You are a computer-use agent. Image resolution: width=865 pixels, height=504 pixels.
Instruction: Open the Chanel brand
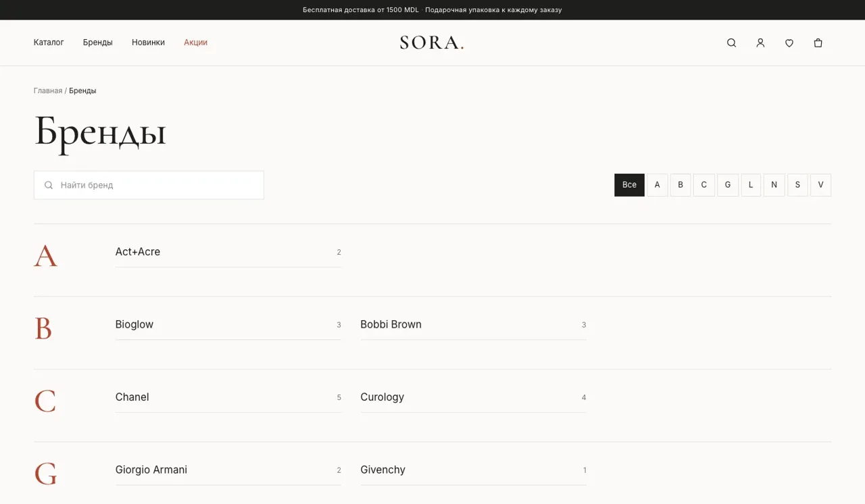point(228,397)
